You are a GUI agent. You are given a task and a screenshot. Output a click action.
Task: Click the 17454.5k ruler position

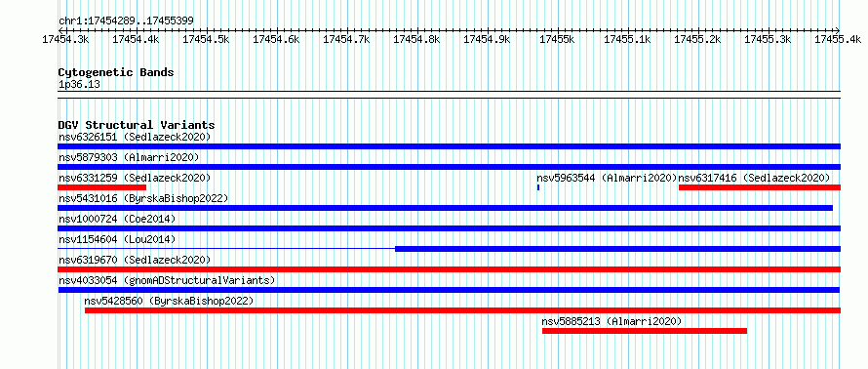coord(206,39)
